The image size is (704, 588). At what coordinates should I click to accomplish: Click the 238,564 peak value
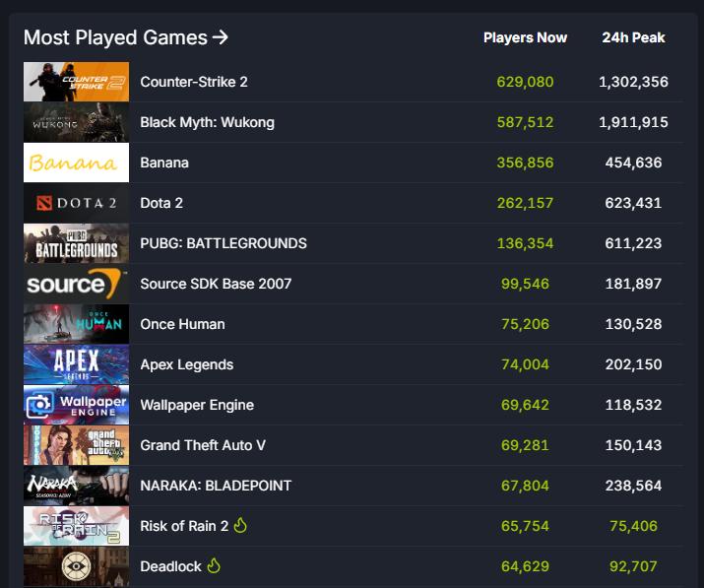(x=633, y=486)
